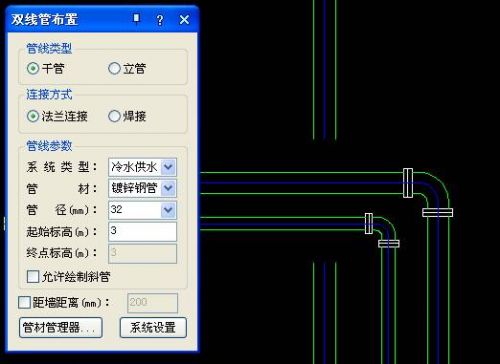The width and height of the screenshot is (500, 364).
Task: Pin the 双线管布置 dialog with pushpin icon
Action: [136, 19]
